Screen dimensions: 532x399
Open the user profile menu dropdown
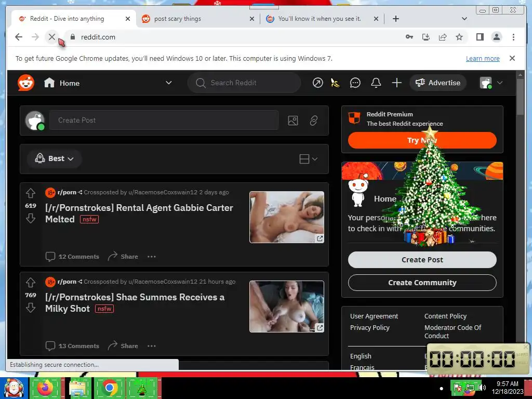491,83
